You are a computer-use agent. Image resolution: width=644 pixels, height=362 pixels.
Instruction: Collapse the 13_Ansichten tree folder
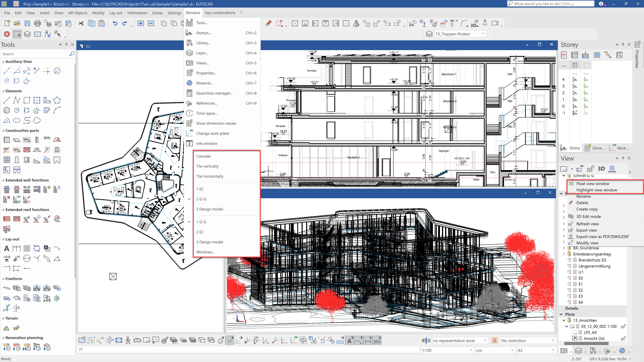[x=564, y=320]
